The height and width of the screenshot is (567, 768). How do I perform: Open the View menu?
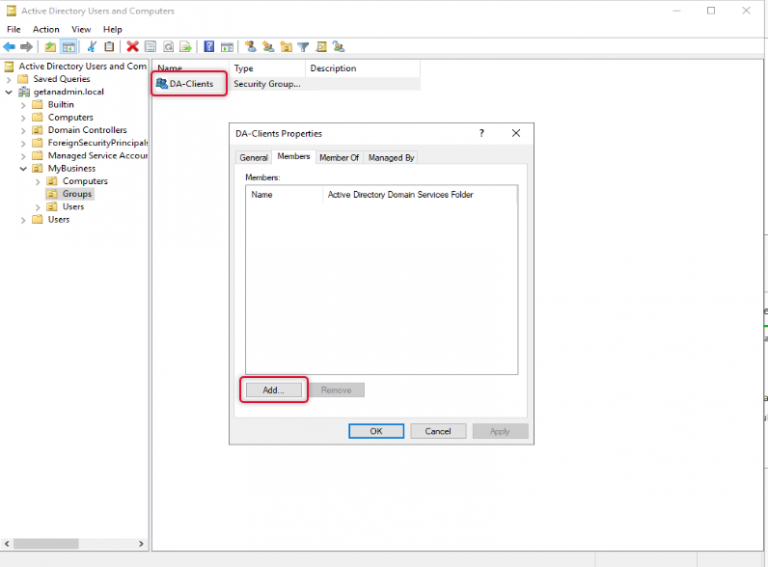(81, 29)
